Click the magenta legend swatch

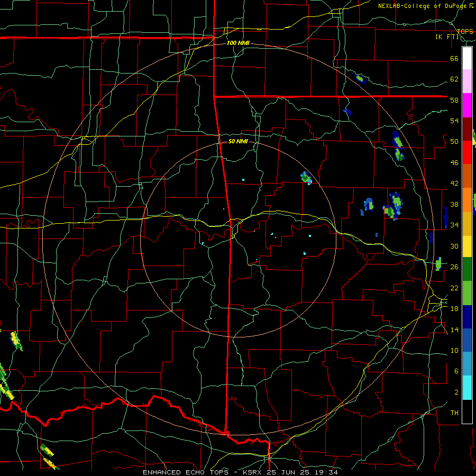(467, 105)
